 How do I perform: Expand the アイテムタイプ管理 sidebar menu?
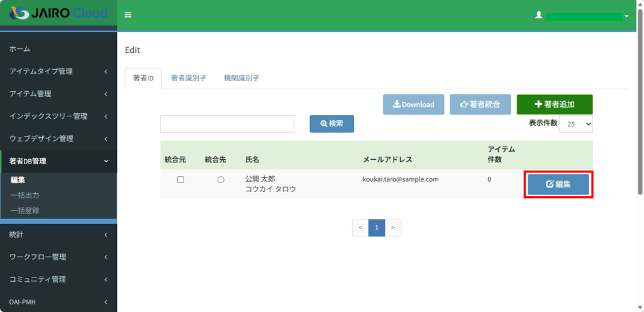[58, 72]
